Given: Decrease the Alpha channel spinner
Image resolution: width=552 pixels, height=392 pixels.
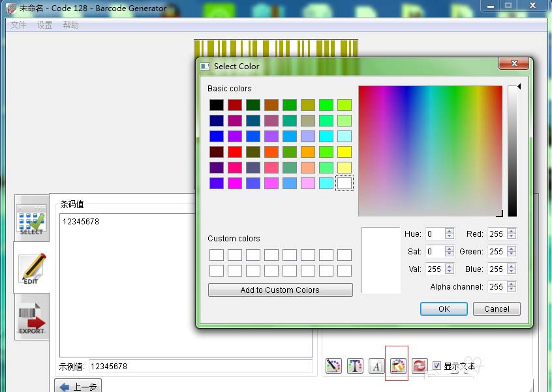Looking at the screenshot, I should tap(512, 289).
